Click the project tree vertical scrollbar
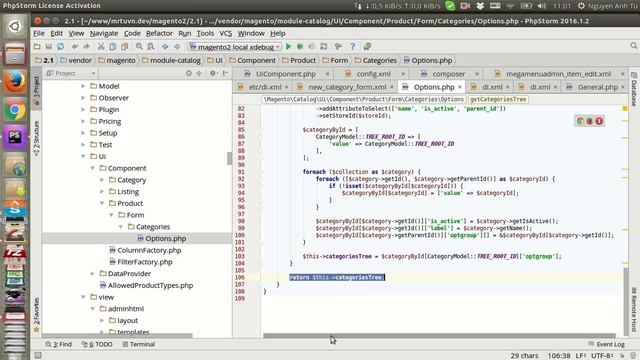Viewport: 640px width, 360px height. [229, 158]
